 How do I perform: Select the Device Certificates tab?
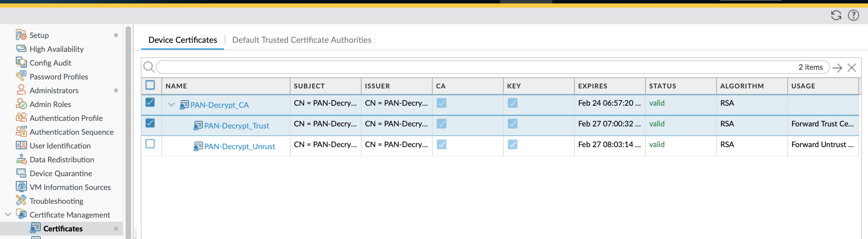(183, 40)
